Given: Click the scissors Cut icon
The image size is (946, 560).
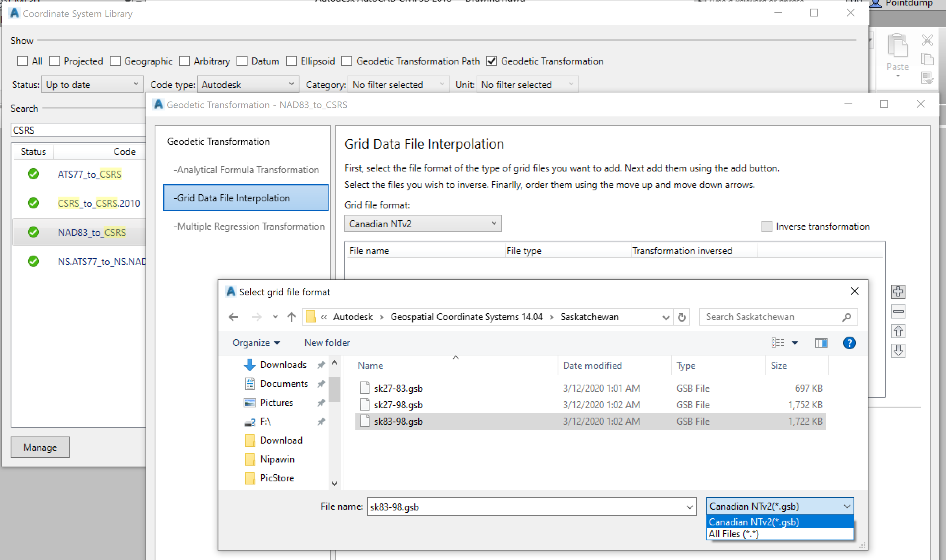Looking at the screenshot, I should [928, 40].
